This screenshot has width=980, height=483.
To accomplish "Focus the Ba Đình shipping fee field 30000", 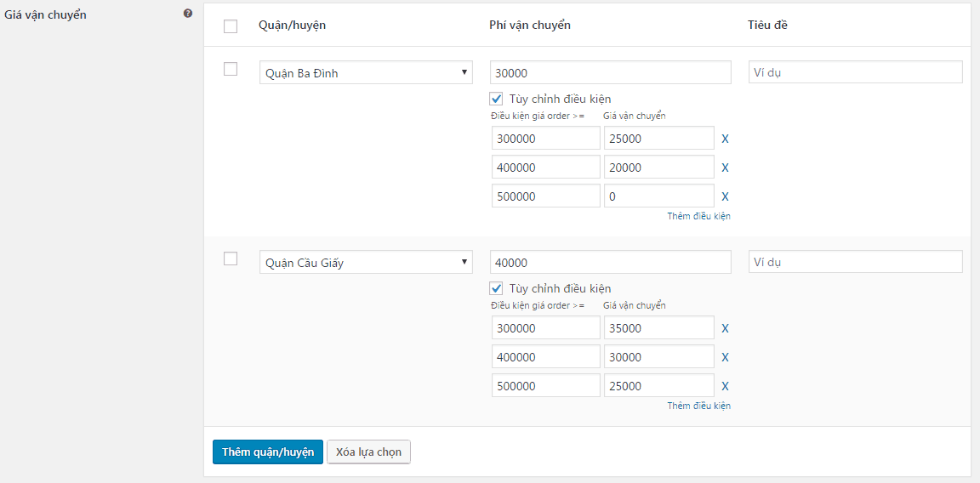I will 610,73.
